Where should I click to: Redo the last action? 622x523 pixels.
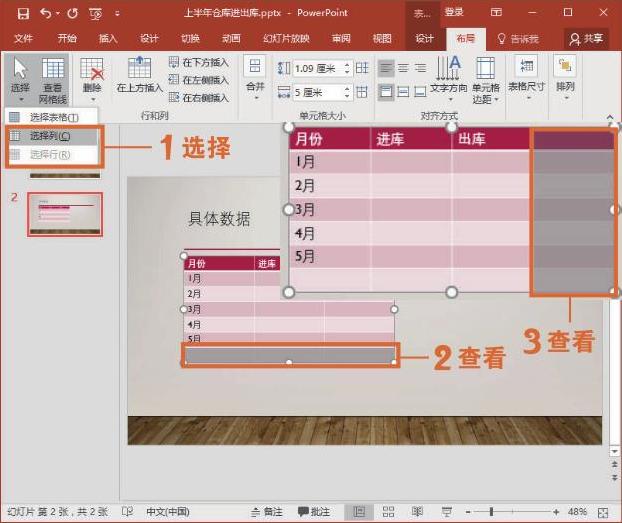tap(73, 13)
